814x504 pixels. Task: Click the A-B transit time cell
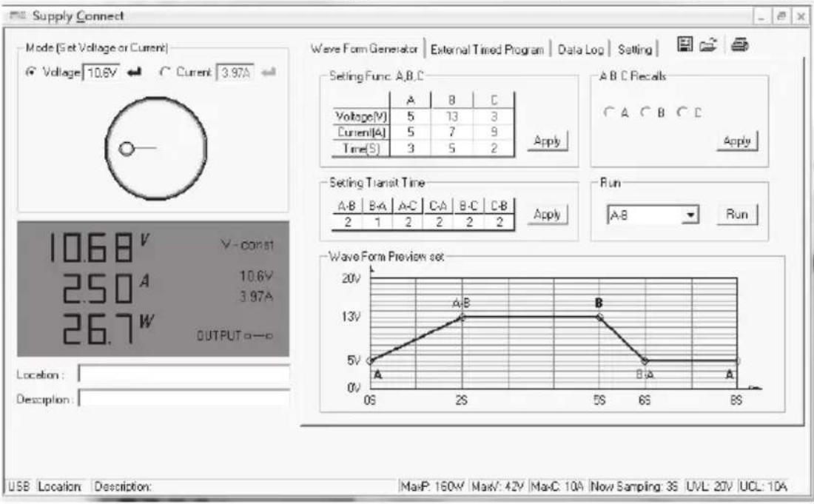[x=347, y=222]
